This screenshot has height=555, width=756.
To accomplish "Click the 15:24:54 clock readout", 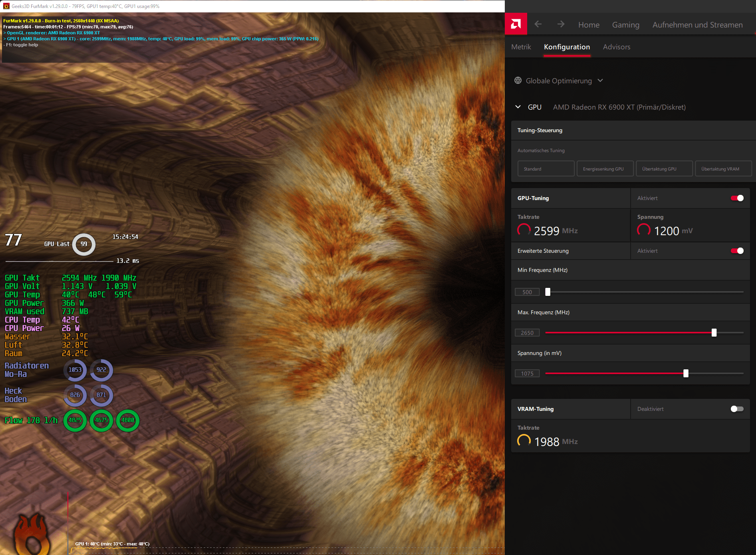I will (x=125, y=237).
